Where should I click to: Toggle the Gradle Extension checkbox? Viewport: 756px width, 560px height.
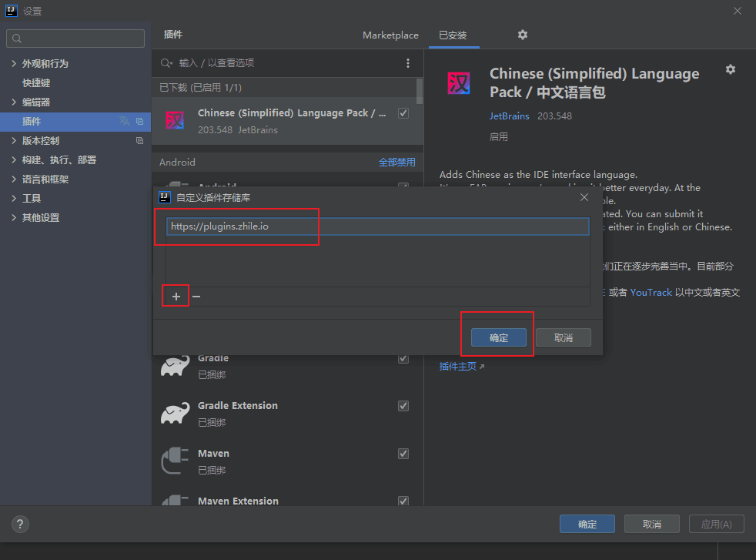(403, 406)
